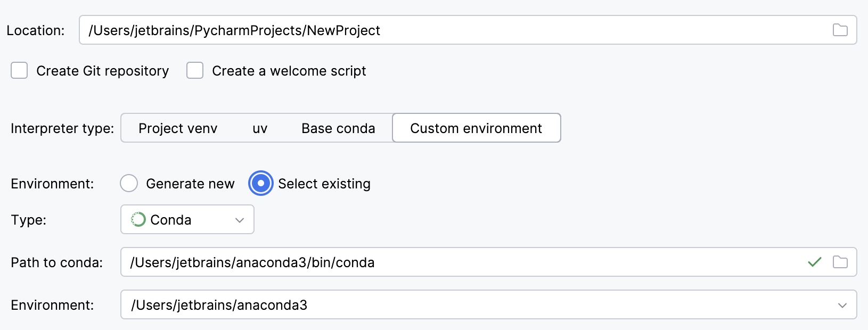This screenshot has height=330, width=868.
Task: Click the Conda logo in the Type selector
Action: (x=138, y=219)
